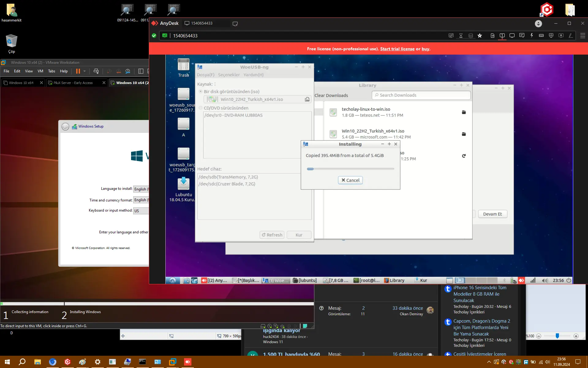The width and height of the screenshot is (588, 368).
Task: Open 'Time and currency format' dropdown
Action: (x=141, y=200)
